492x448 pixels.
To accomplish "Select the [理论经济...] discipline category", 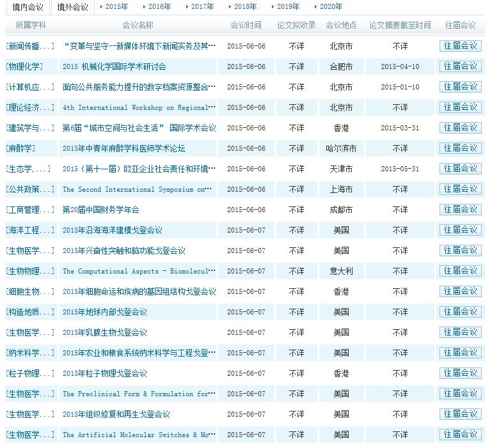I will point(30,107).
